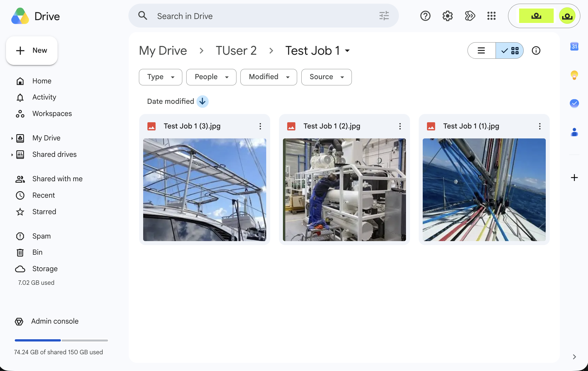This screenshot has height=371, width=588.
Task: Expand My Drive tree arrow
Action: tap(12, 138)
